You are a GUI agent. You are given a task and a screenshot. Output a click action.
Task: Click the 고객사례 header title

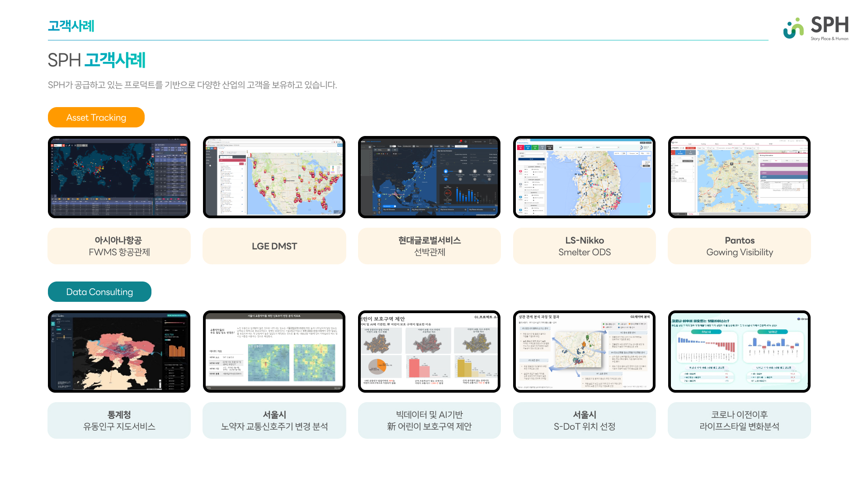[71, 26]
